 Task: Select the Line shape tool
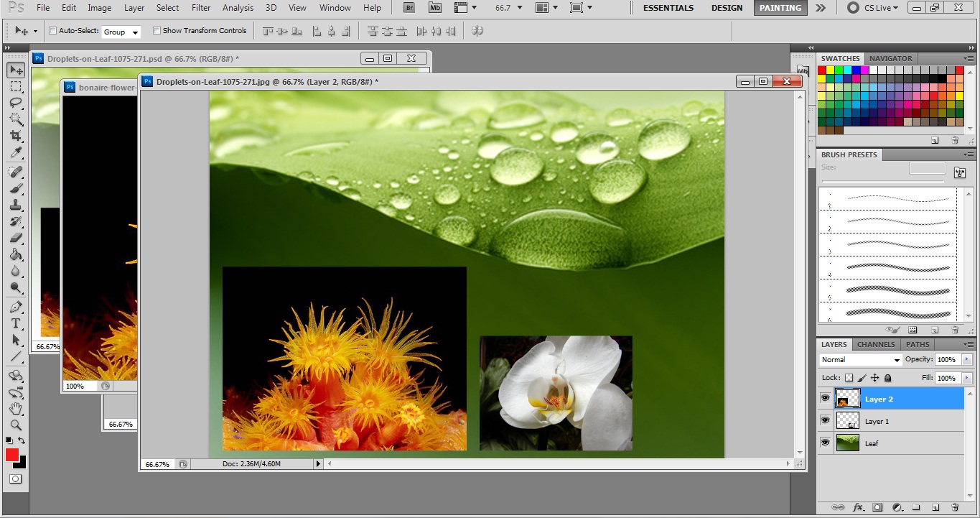tap(16, 356)
